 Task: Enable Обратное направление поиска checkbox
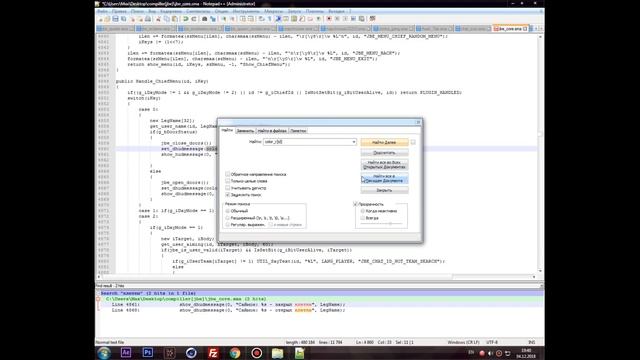228,174
